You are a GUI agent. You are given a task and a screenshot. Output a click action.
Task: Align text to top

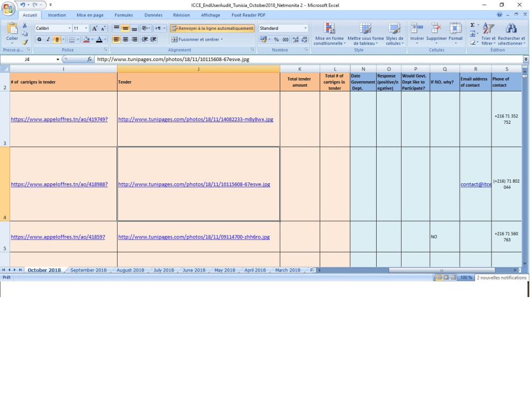pyautogui.click(x=117, y=28)
